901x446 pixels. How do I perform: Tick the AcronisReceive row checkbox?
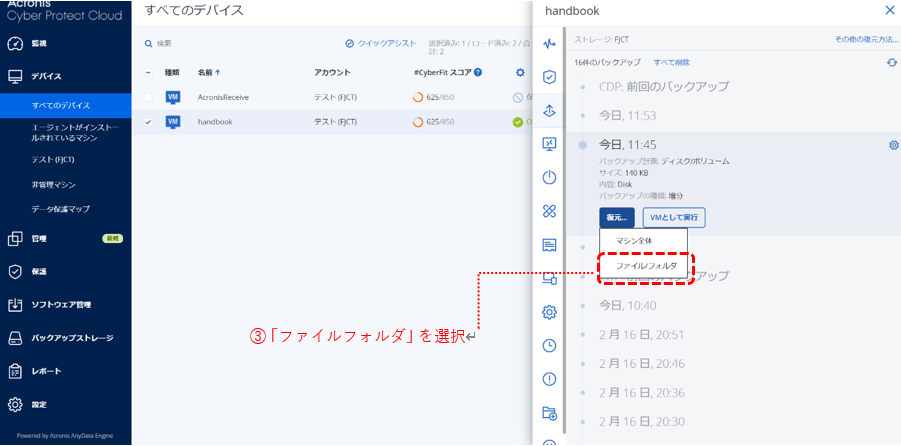pyautogui.click(x=149, y=97)
